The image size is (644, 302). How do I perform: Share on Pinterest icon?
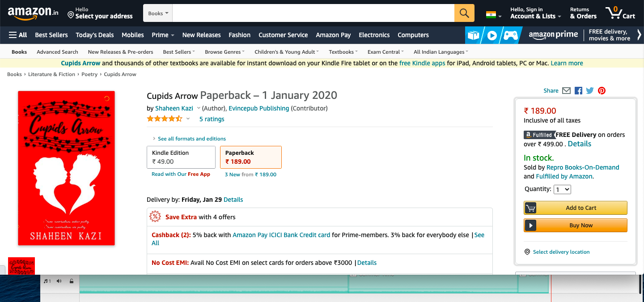coord(602,90)
